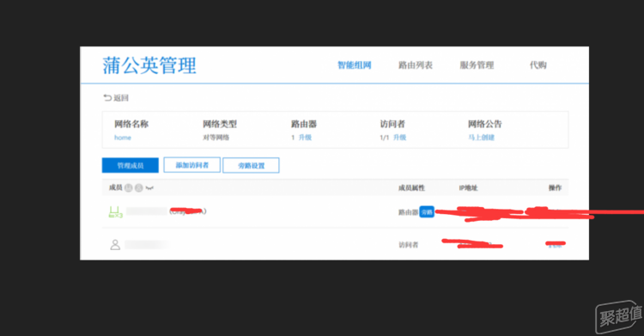Click the blue 旁路 badge on router row
Image resolution: width=644 pixels, height=336 pixels.
(x=427, y=212)
